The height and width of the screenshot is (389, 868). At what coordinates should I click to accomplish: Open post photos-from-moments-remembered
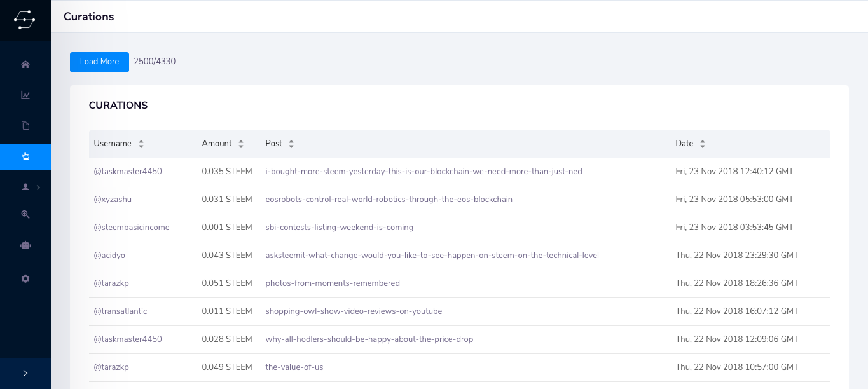point(333,283)
